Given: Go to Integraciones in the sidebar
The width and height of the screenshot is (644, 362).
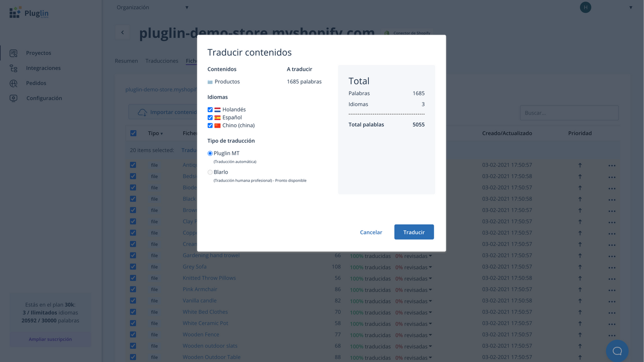Looking at the screenshot, I should [x=43, y=68].
